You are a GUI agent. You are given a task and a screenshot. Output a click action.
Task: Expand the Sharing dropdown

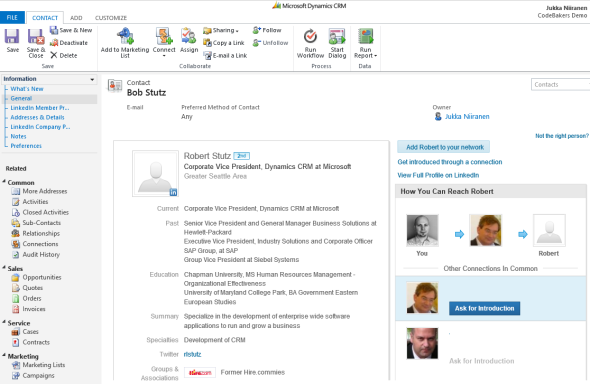(x=221, y=30)
